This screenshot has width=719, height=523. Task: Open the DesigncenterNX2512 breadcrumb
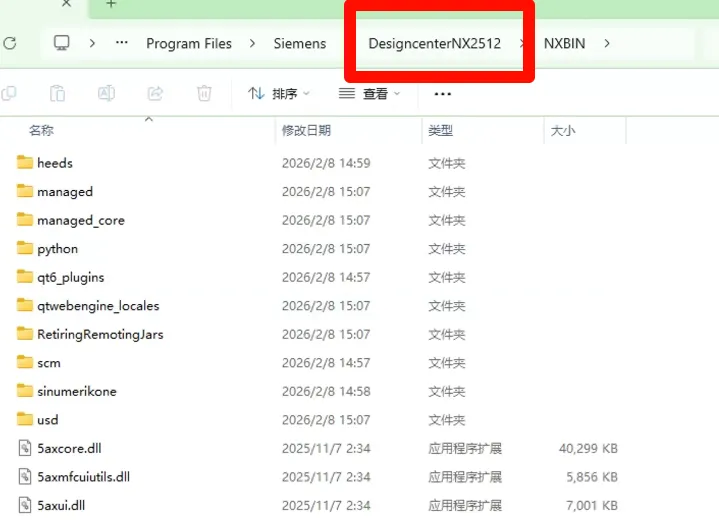click(435, 44)
